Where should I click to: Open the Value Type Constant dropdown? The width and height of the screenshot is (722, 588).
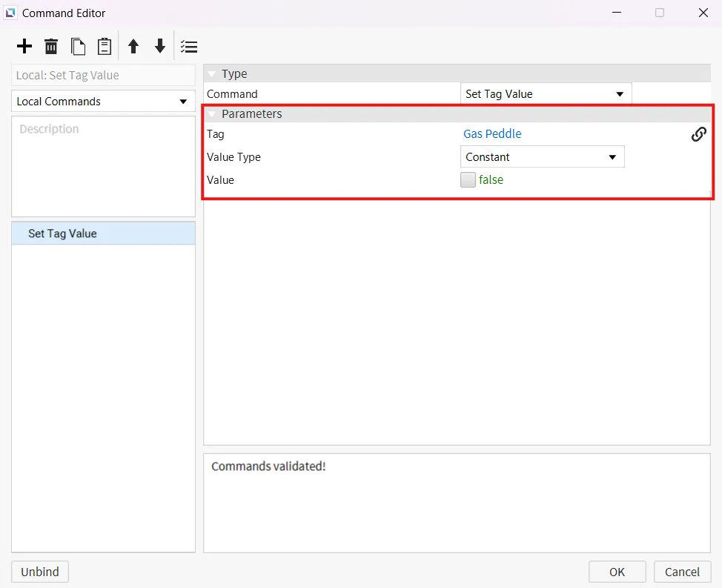coord(541,157)
